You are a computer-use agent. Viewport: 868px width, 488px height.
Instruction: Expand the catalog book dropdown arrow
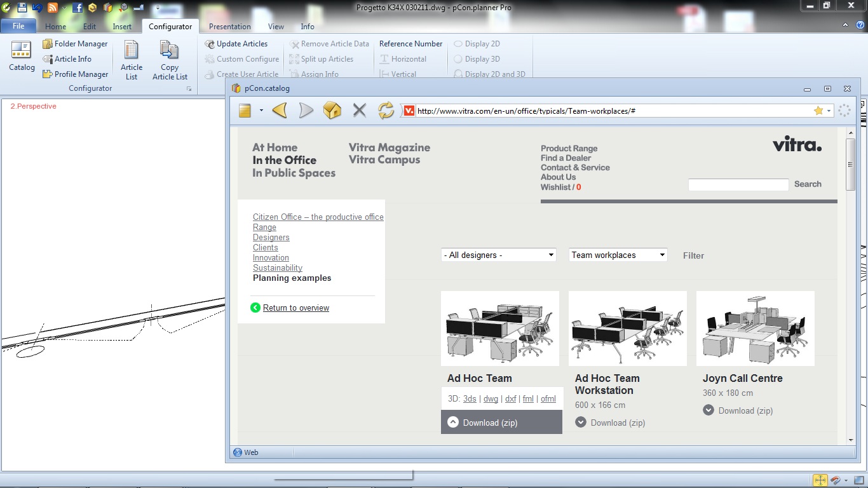tap(261, 111)
